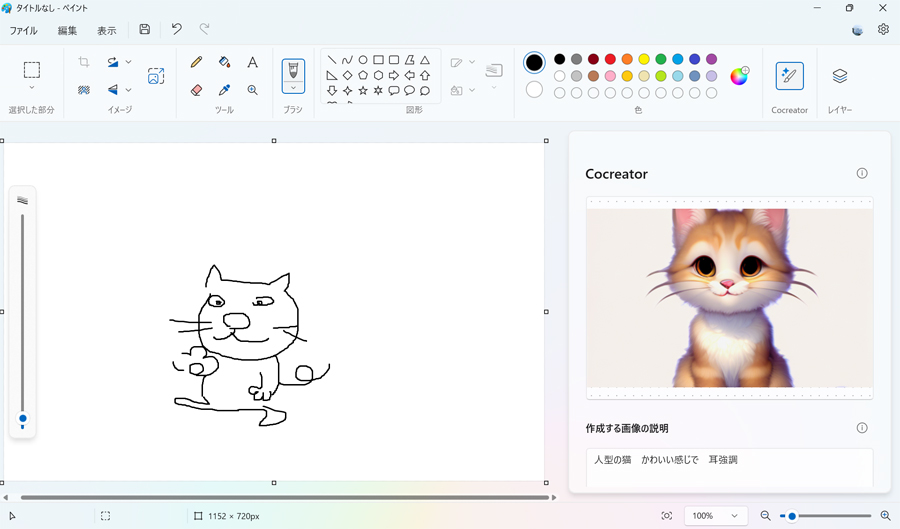This screenshot has height=529, width=900.
Task: Open the 100% zoom level dropdown
Action: (x=716, y=516)
